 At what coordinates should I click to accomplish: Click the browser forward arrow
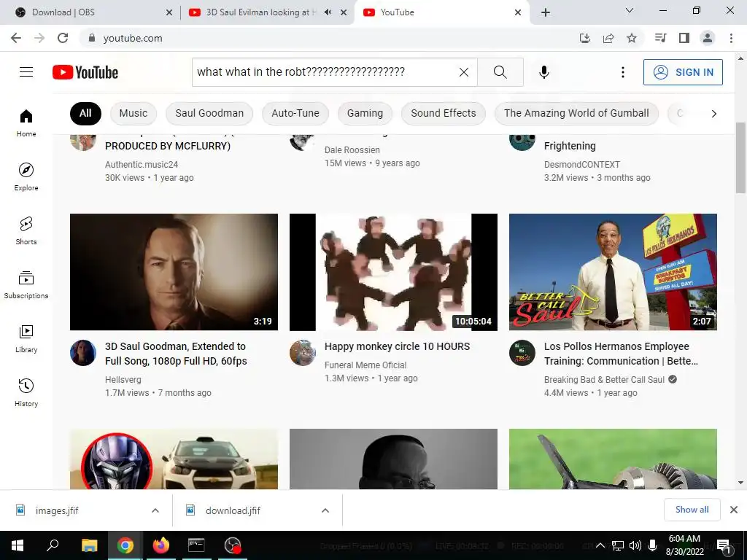39,38
